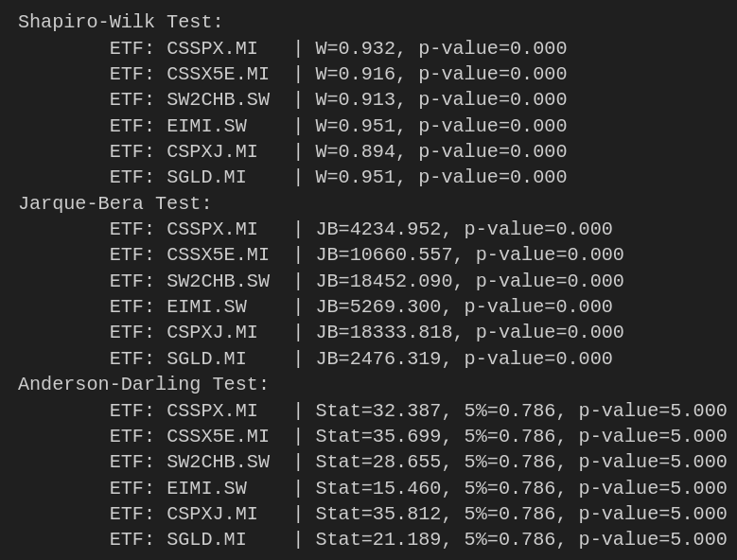Image resolution: width=737 pixels, height=560 pixels.
Task: Click the Anderson-Darling Test heading
Action: coord(143,384)
